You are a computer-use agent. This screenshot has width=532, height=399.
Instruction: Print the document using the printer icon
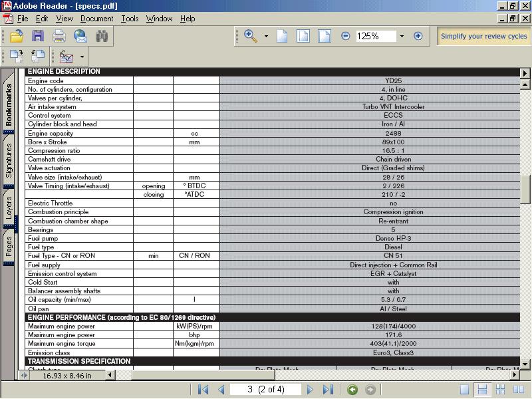tap(59, 37)
